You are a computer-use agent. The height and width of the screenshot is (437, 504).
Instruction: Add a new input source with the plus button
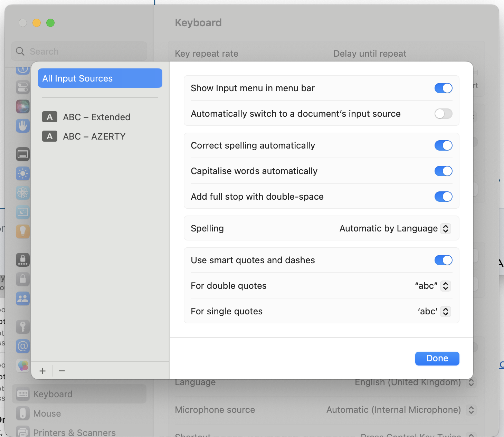coord(42,371)
